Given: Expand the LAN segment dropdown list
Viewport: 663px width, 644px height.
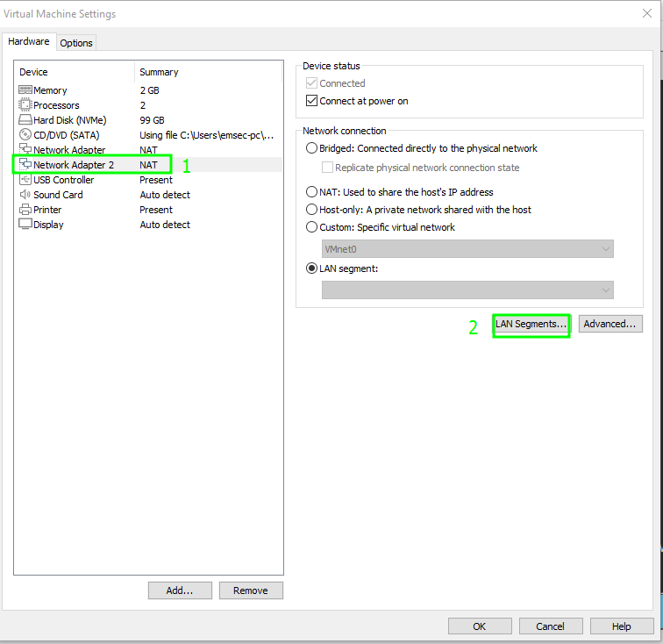Looking at the screenshot, I should click(467, 290).
